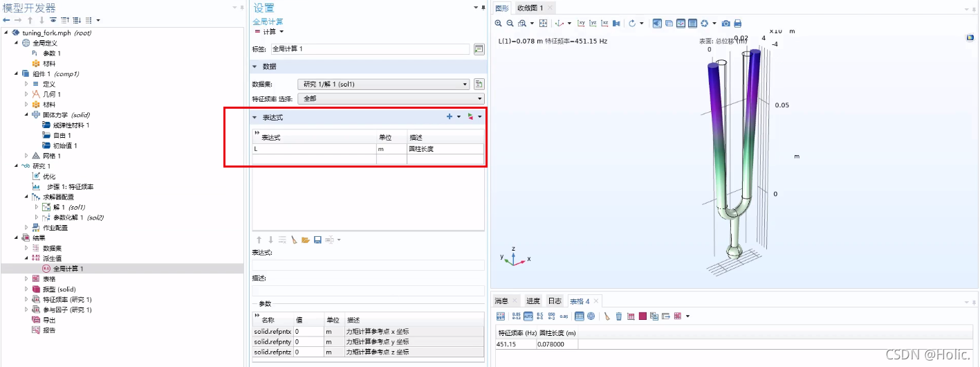Open the go to default view dropdown arrow
Viewport: 980px width, 367px height.
pos(569,23)
